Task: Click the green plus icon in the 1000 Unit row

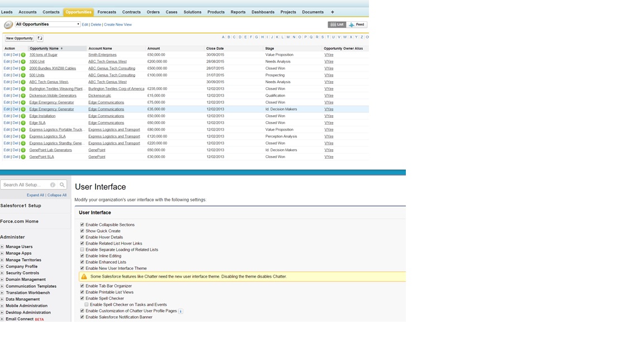Action: tap(23, 61)
